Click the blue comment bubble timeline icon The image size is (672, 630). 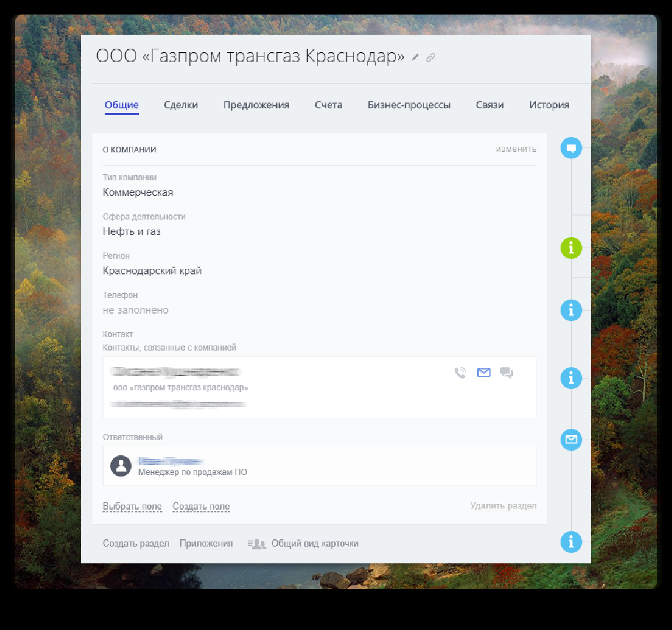coord(571,148)
